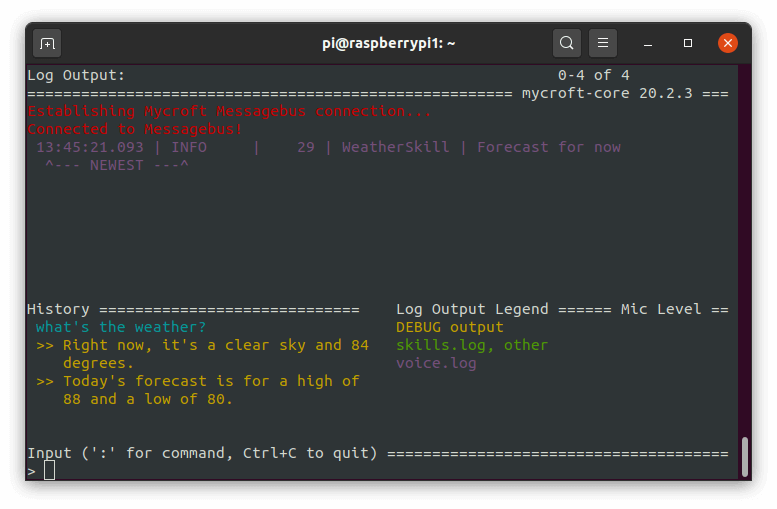The width and height of the screenshot is (777, 509).
Task: Click the 13:45:21.093 timestamp
Action: (x=90, y=147)
